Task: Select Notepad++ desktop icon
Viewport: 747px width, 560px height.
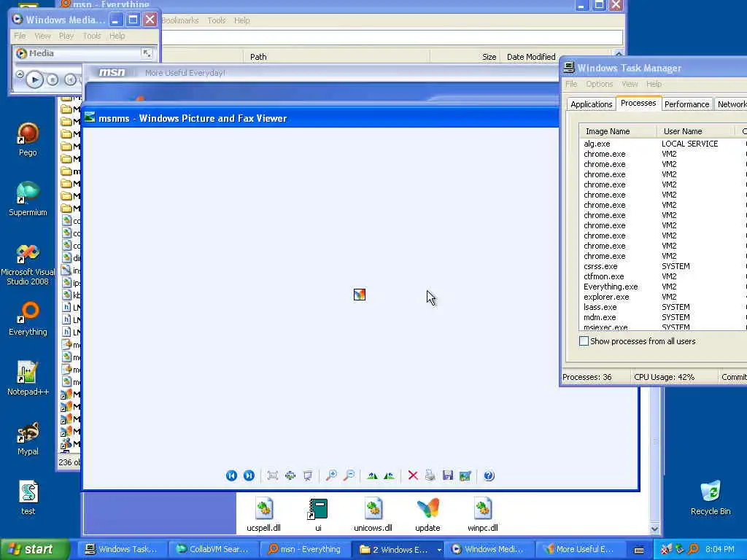Action: [x=28, y=378]
